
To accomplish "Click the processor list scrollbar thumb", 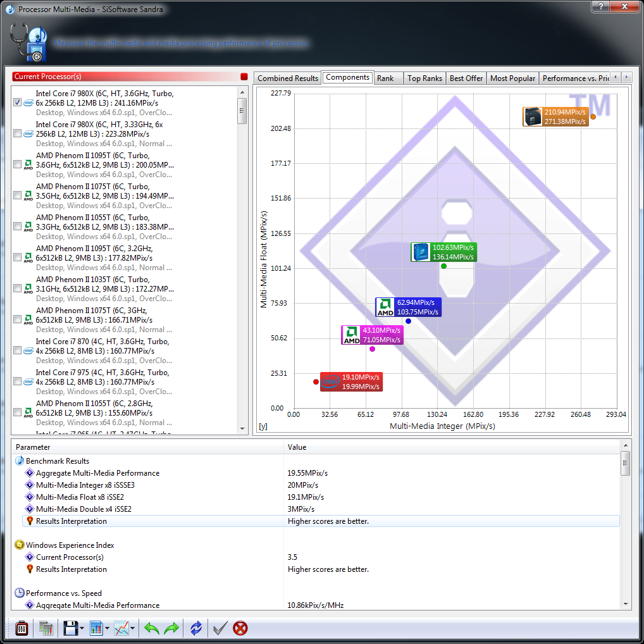I will tap(242, 111).
